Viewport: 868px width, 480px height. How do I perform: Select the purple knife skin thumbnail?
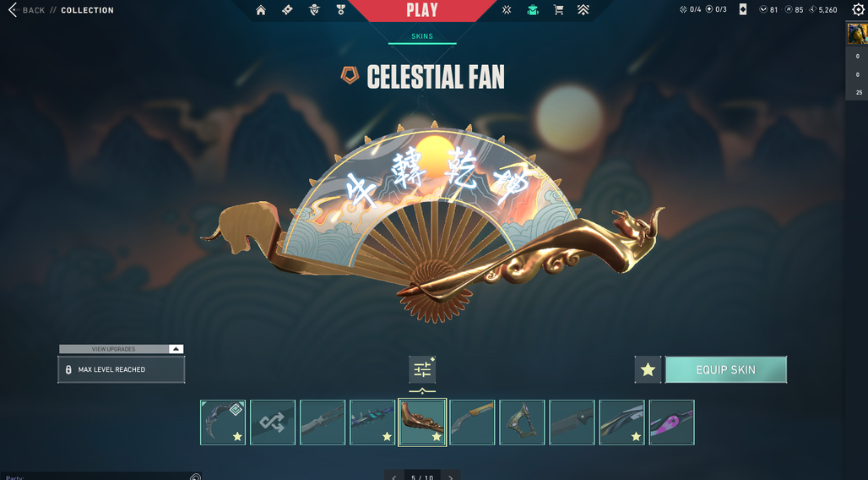click(671, 423)
